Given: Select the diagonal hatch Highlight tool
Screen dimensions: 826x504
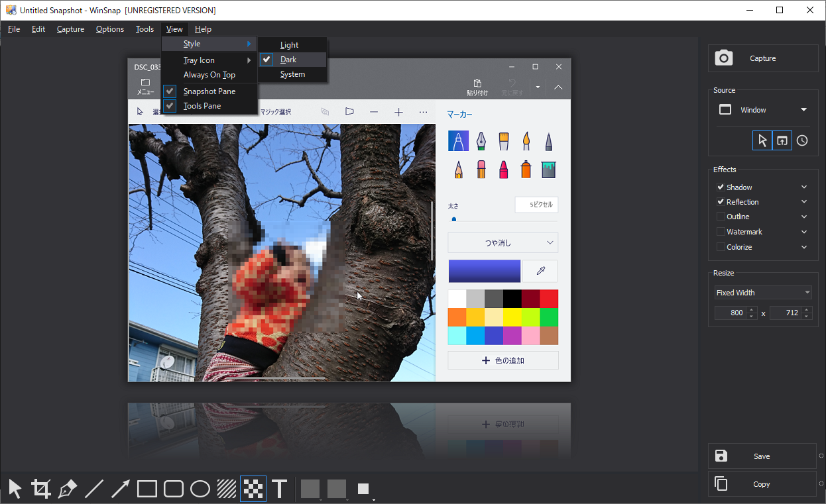Looking at the screenshot, I should (227, 489).
